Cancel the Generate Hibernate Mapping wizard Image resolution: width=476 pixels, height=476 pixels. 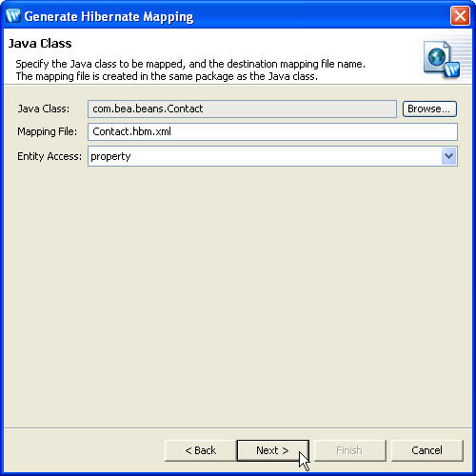[427, 450]
